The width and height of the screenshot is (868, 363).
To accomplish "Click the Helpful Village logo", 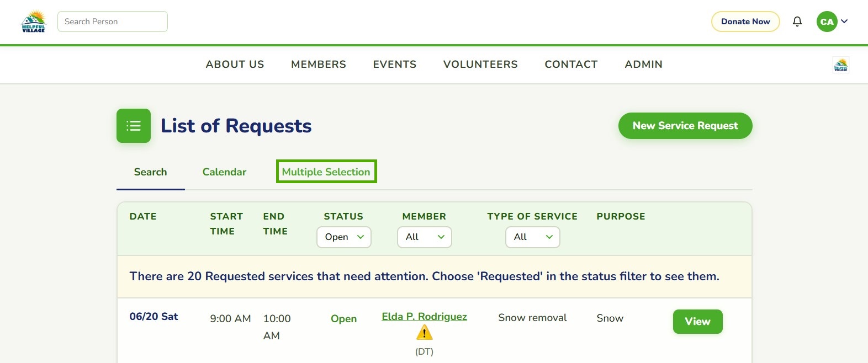I will [33, 22].
